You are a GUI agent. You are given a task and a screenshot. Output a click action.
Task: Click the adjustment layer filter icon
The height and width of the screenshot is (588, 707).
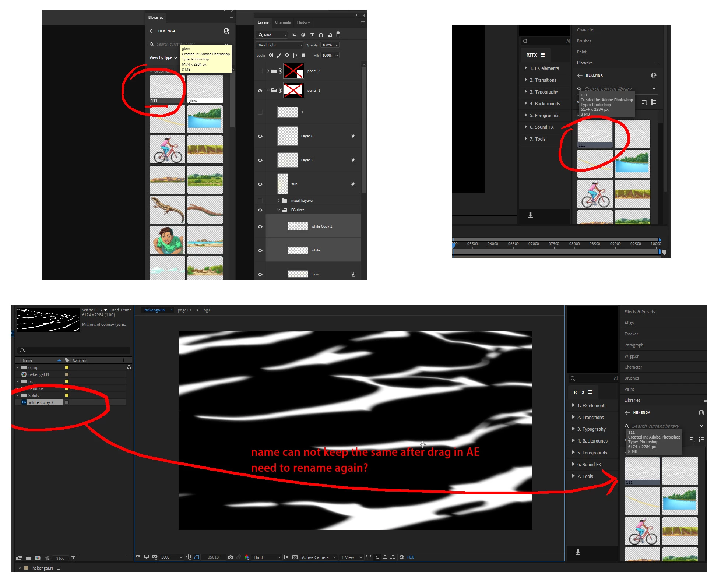(303, 35)
